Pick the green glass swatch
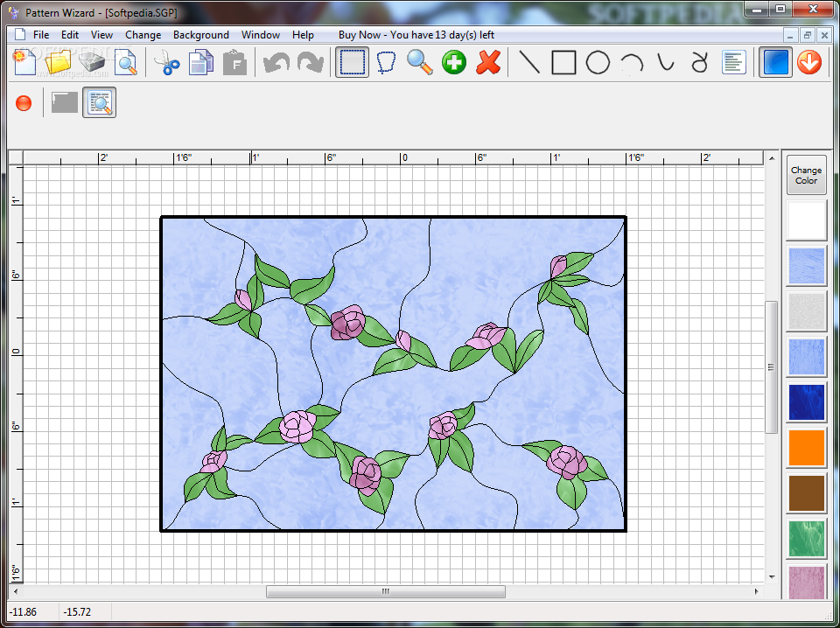Screen dimensions: 840x628 (x=806, y=539)
